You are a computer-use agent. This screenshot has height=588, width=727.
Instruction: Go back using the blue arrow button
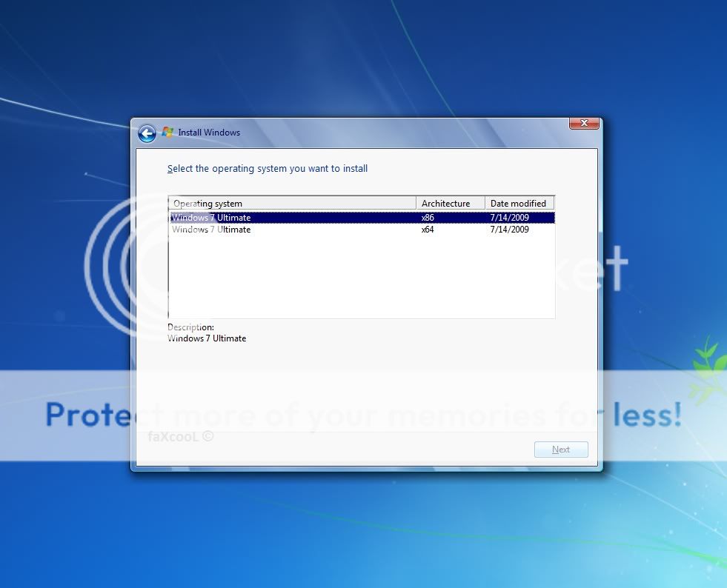coord(147,134)
